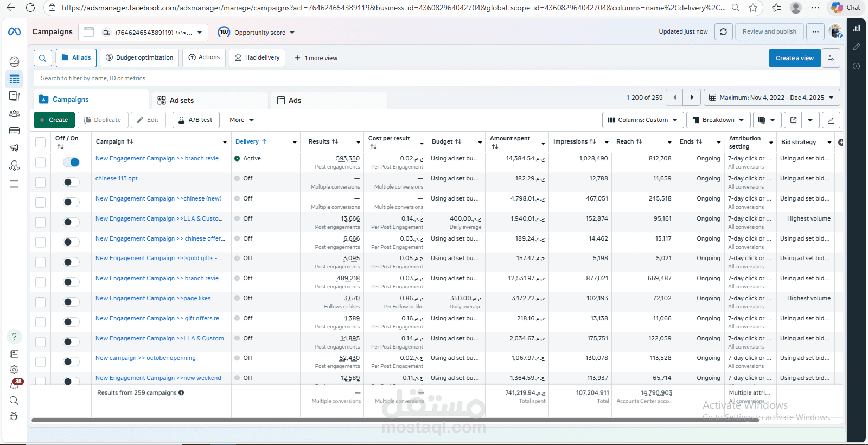
Task: Open the chinese 113 opt campaign link
Action: pos(117,178)
